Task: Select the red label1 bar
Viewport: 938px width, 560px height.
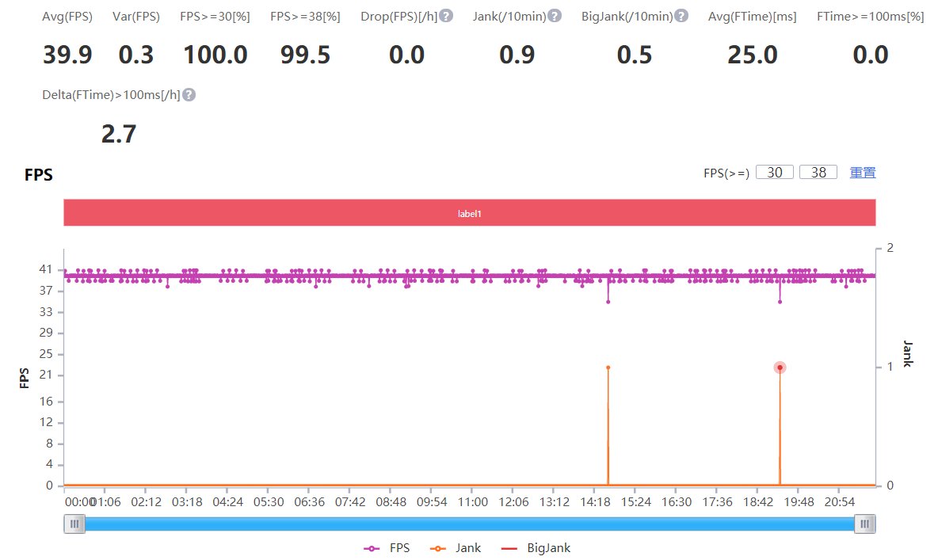Action: tap(469, 213)
